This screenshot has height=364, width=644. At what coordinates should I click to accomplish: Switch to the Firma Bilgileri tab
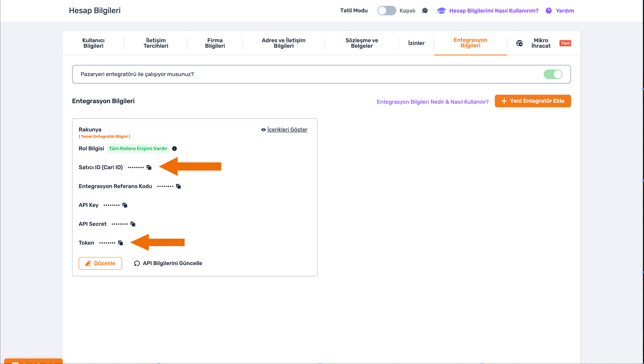click(215, 43)
